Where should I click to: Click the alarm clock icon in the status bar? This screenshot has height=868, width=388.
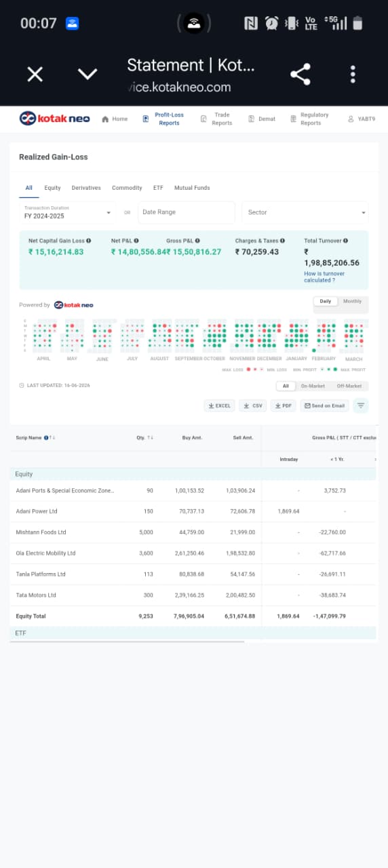[271, 23]
